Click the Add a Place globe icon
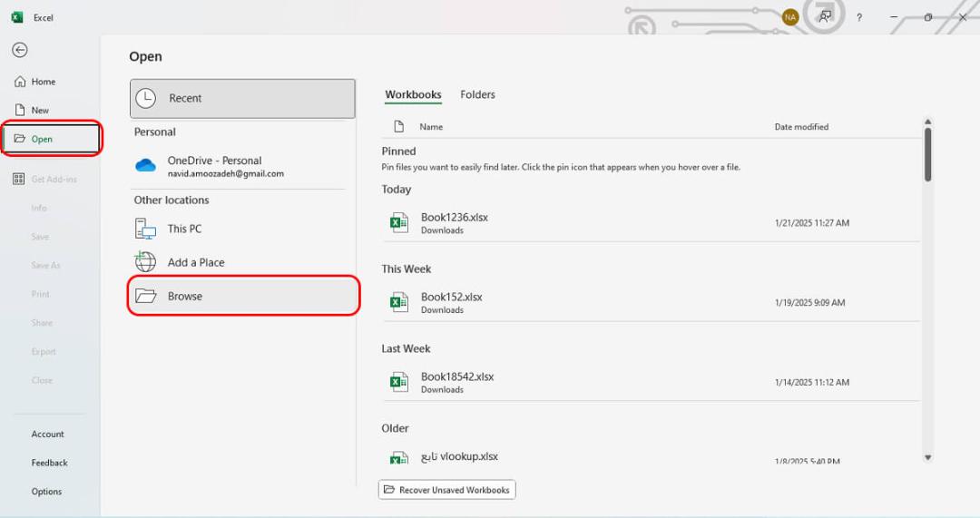This screenshot has height=518, width=980. [x=145, y=262]
